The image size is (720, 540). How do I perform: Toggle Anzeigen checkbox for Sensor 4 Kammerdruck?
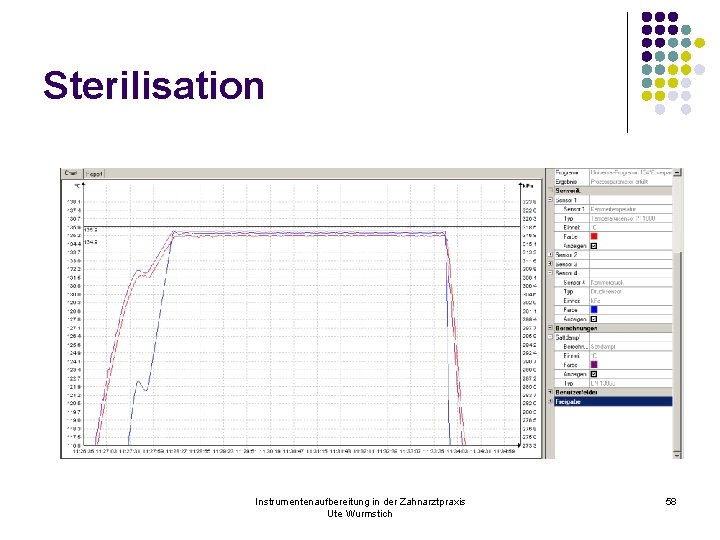coord(594,319)
